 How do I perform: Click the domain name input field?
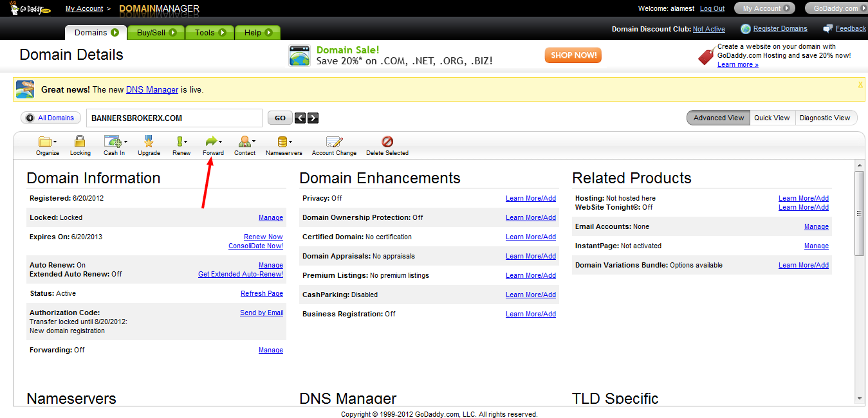tap(174, 118)
